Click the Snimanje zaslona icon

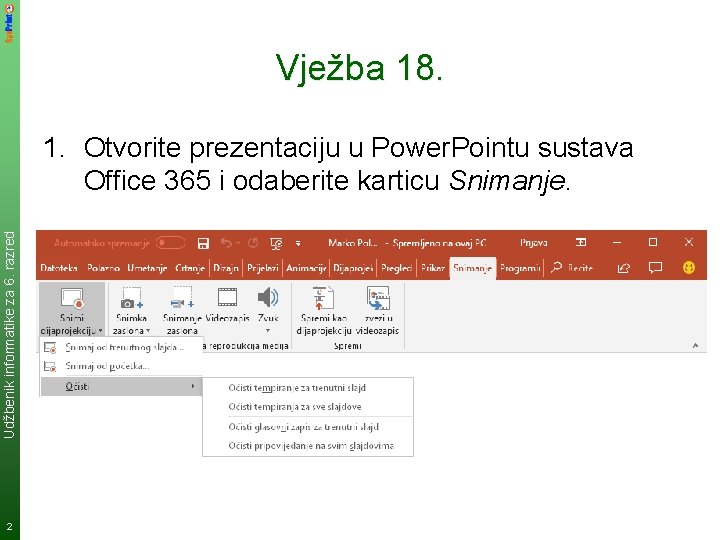point(182,298)
